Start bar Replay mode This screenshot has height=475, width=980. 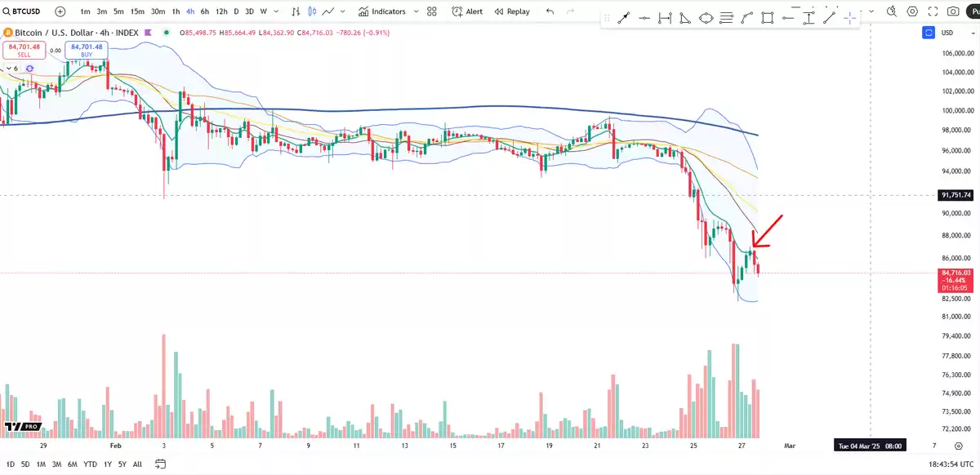click(x=512, y=11)
